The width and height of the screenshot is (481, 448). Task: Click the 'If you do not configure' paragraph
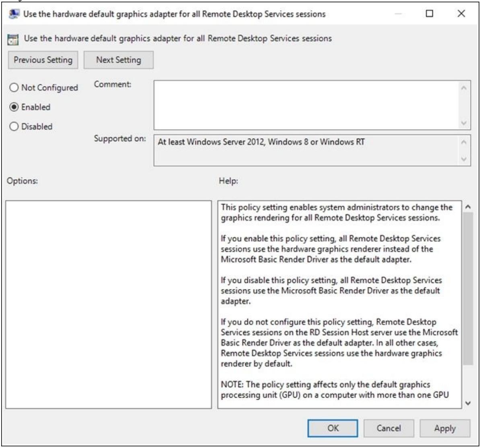coord(339,343)
